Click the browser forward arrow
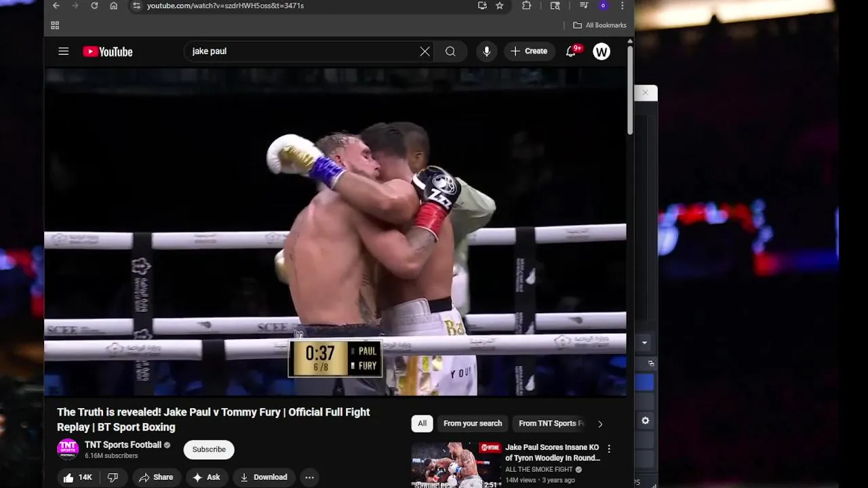868x488 pixels. click(x=75, y=5)
